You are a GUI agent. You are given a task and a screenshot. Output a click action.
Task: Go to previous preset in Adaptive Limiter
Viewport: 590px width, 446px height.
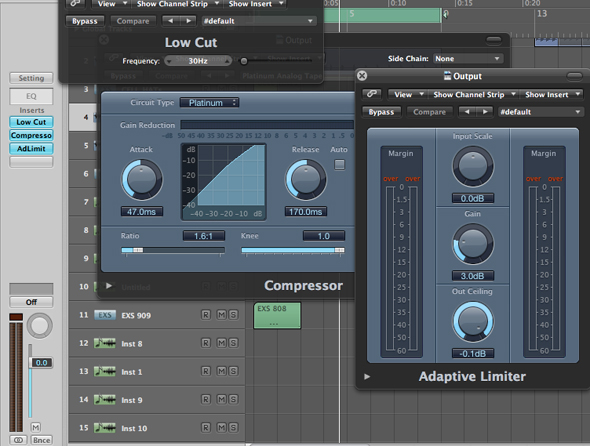(x=467, y=112)
